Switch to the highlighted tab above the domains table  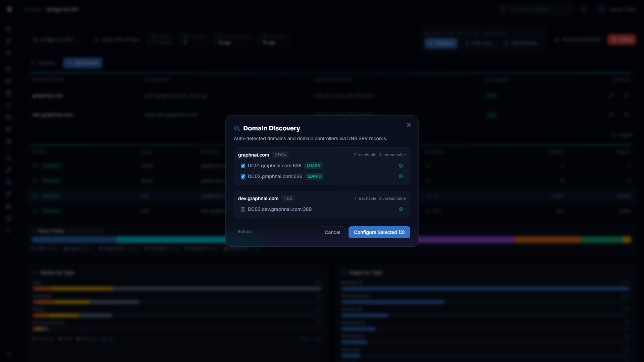[83, 63]
